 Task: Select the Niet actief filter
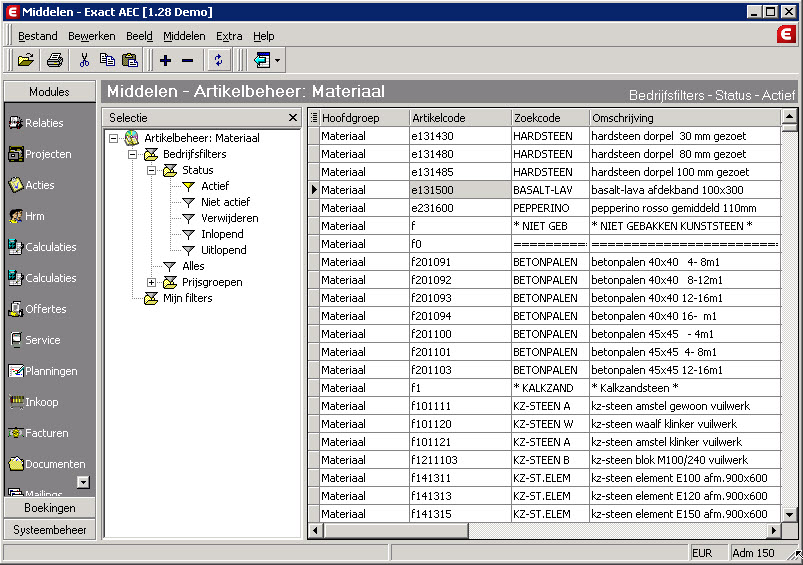pyautogui.click(x=225, y=202)
